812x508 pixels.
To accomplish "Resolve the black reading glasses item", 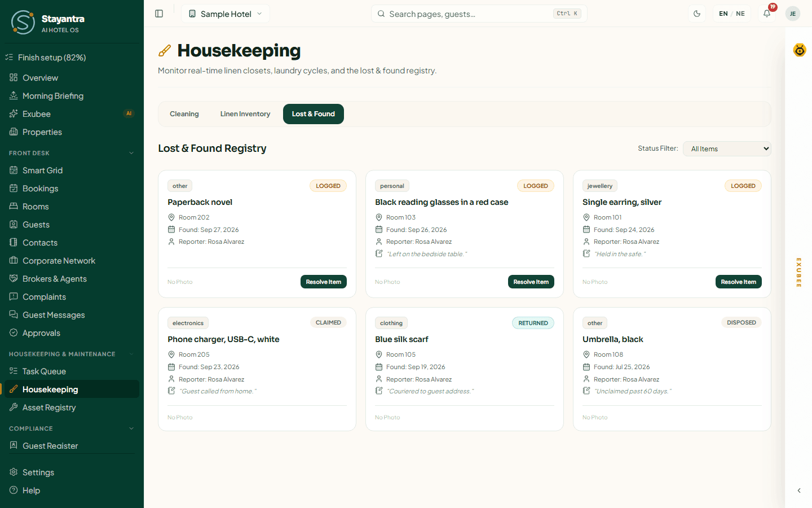I will [x=531, y=282].
